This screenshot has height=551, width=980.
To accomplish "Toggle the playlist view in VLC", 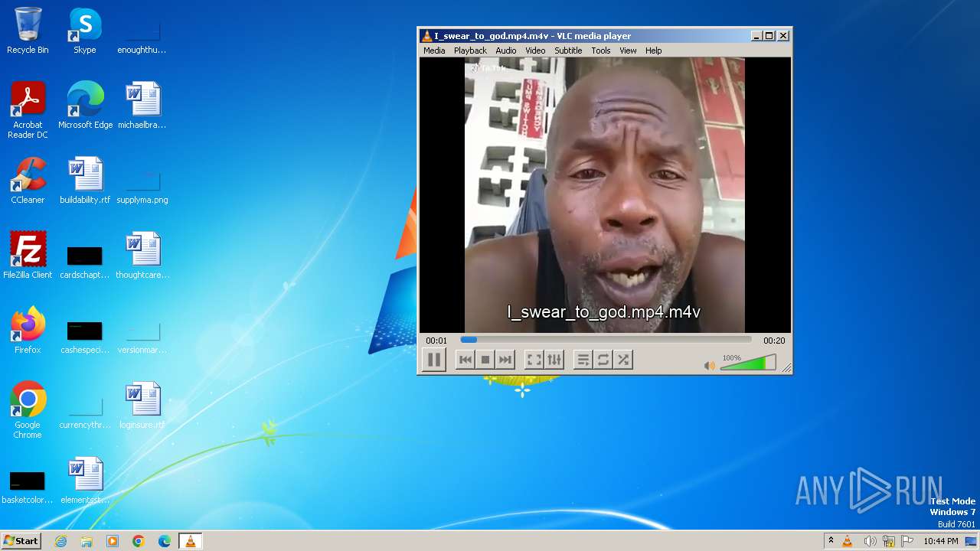I will (583, 360).
